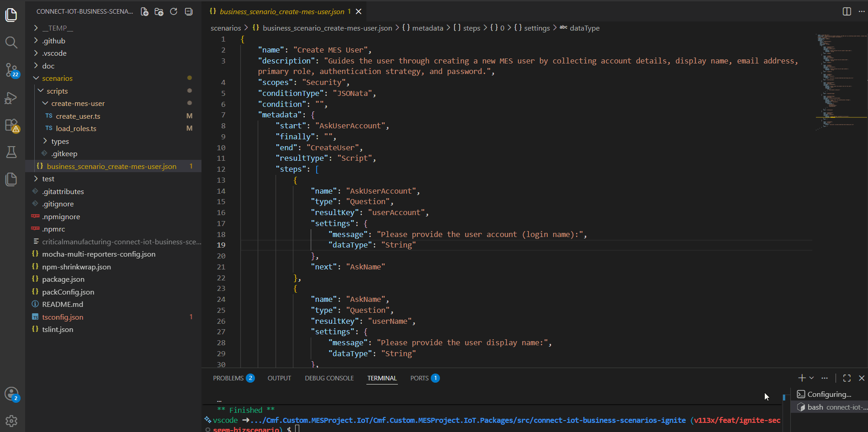Switch to the DEBUG CONSOLE tab
The image size is (868, 432).
[329, 378]
